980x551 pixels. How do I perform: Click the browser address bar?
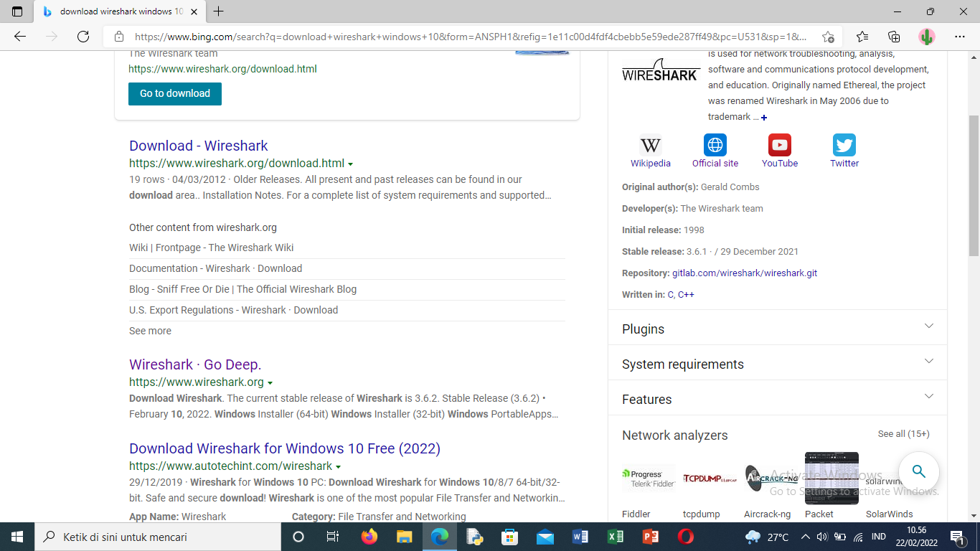pyautogui.click(x=470, y=37)
